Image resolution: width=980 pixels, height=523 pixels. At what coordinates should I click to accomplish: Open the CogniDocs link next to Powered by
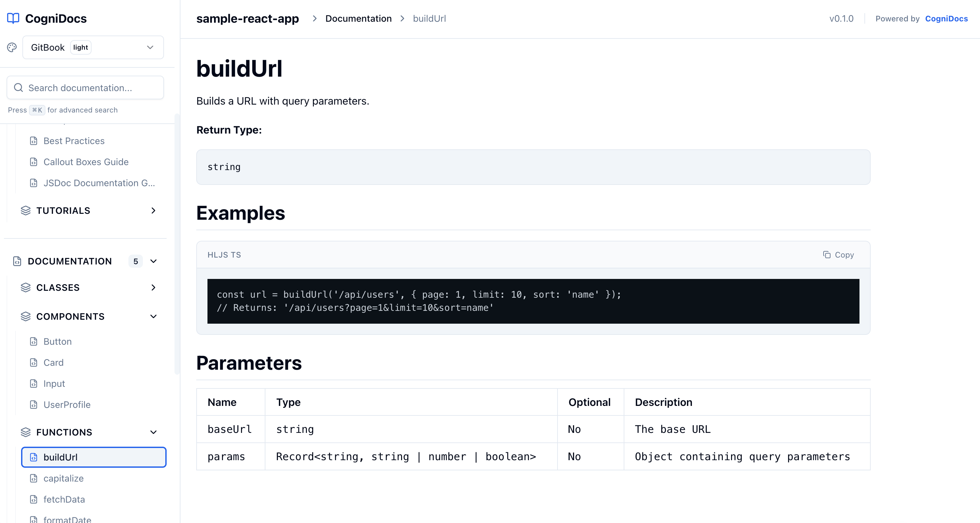(x=946, y=18)
